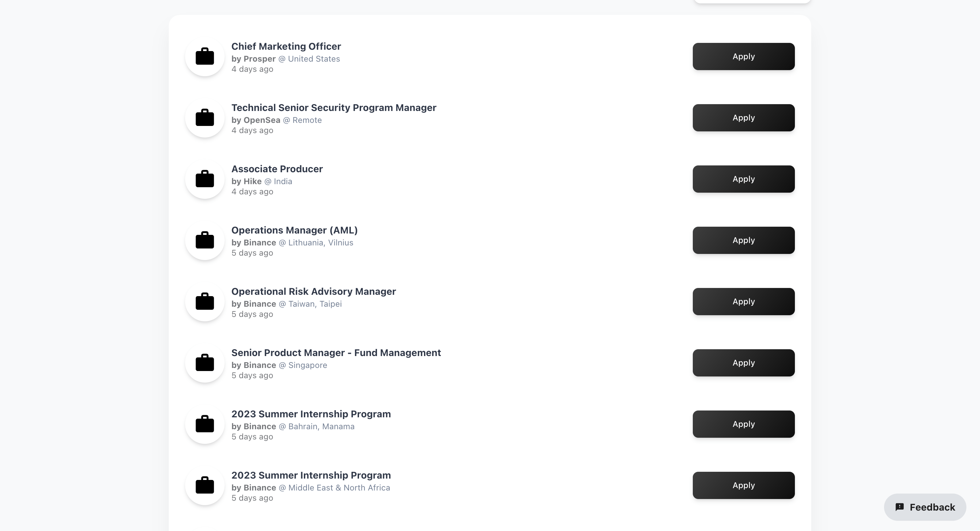Apply to Associate Producer at Hike
The width and height of the screenshot is (980, 531).
[x=744, y=179]
